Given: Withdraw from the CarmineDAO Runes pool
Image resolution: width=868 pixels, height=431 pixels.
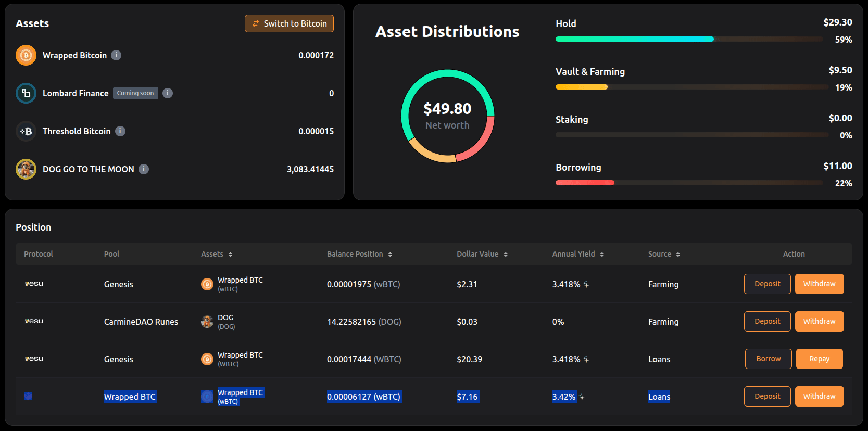Looking at the screenshot, I should 820,321.
